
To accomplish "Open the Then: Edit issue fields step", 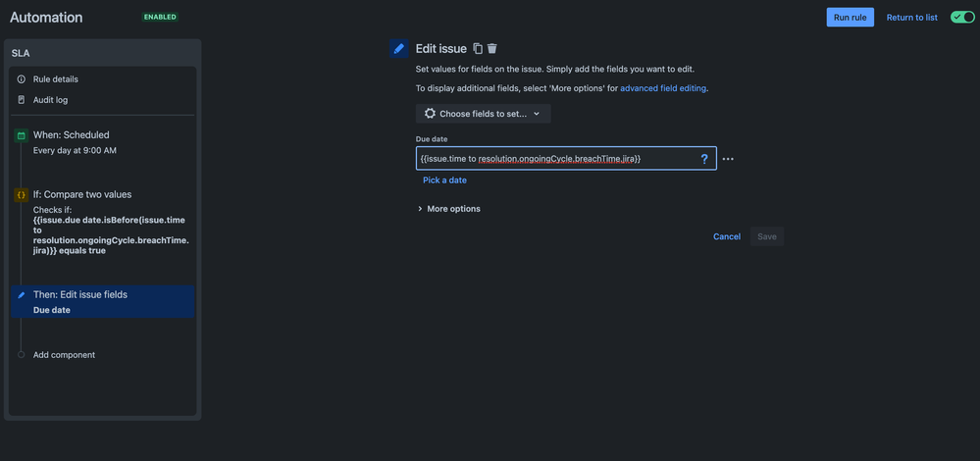I will (x=102, y=302).
